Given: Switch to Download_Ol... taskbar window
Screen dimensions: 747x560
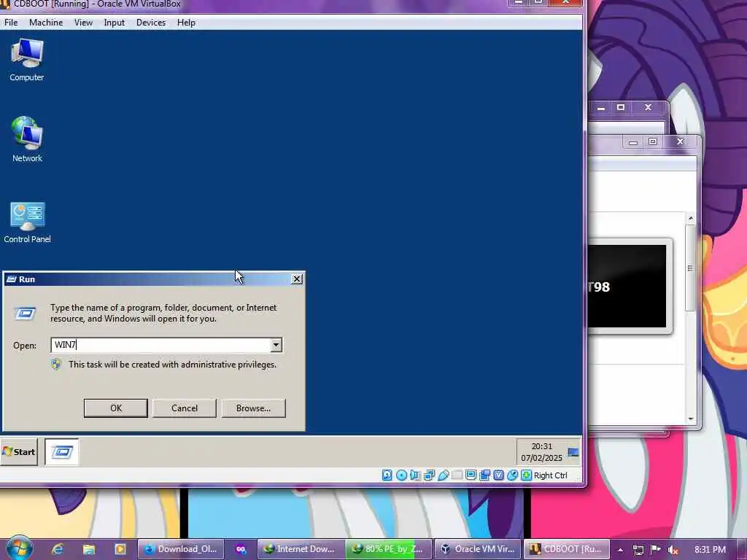Looking at the screenshot, I should (x=181, y=549).
